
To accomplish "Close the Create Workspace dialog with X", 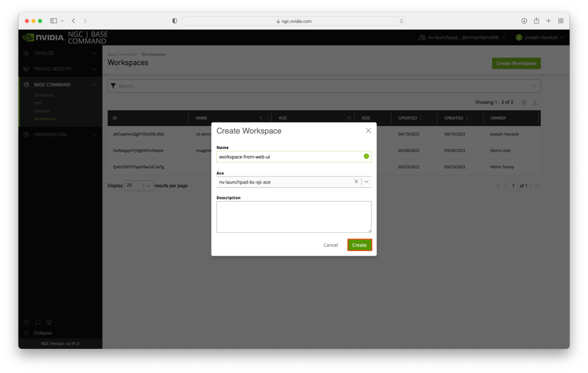I will [368, 131].
